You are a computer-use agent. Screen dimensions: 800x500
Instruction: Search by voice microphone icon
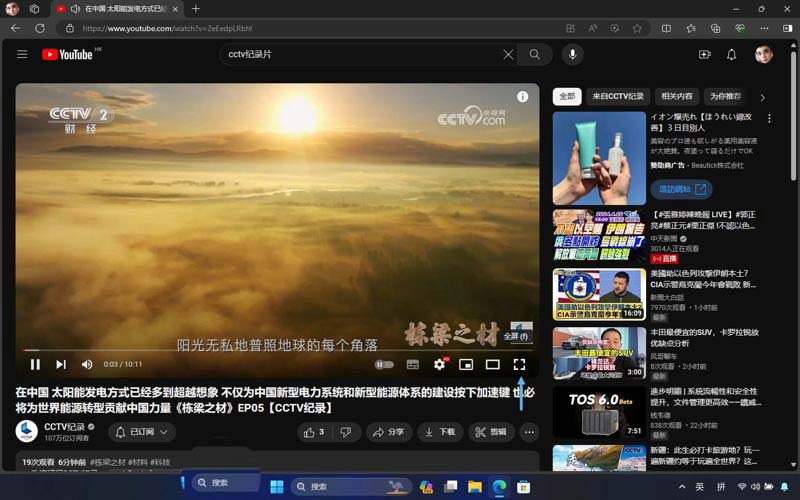point(573,54)
